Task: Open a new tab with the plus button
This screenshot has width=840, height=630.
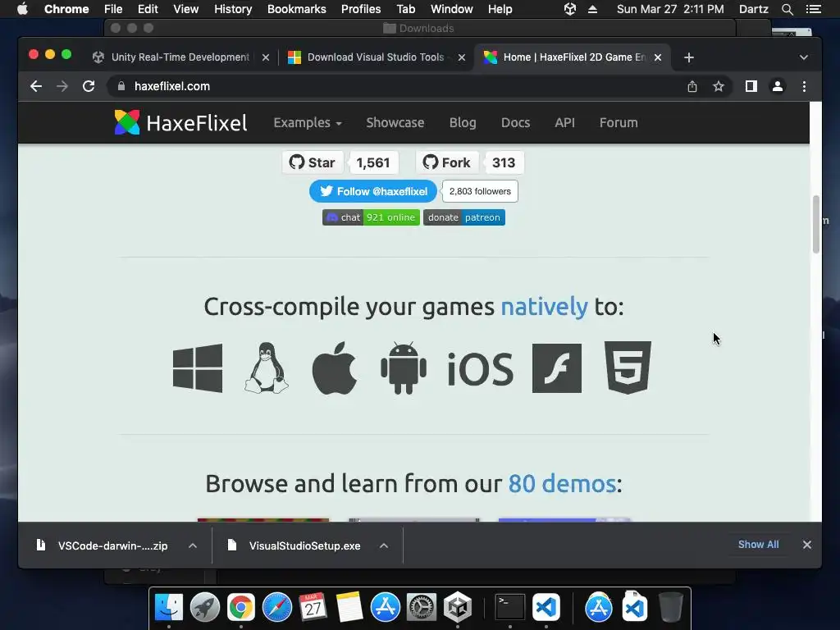Action: pos(689,57)
